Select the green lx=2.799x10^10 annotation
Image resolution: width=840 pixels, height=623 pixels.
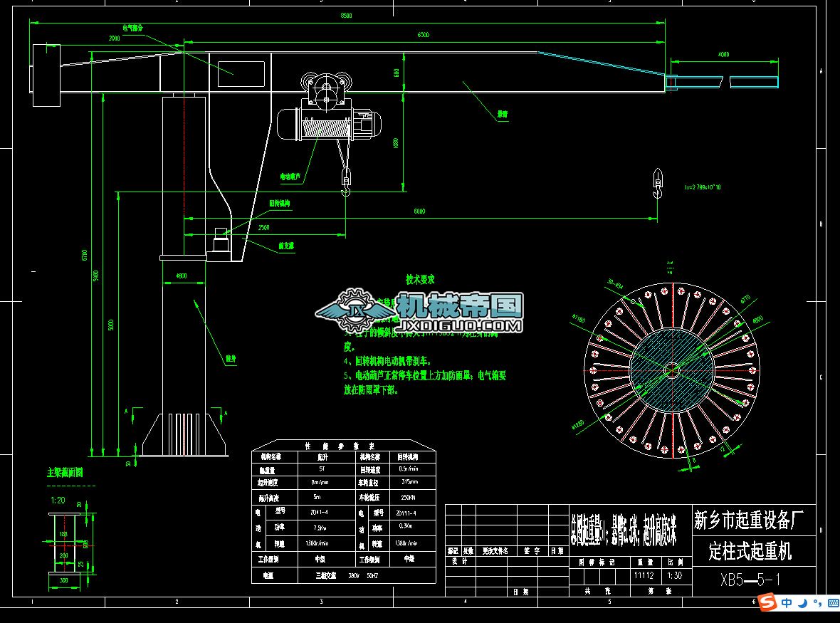703,187
